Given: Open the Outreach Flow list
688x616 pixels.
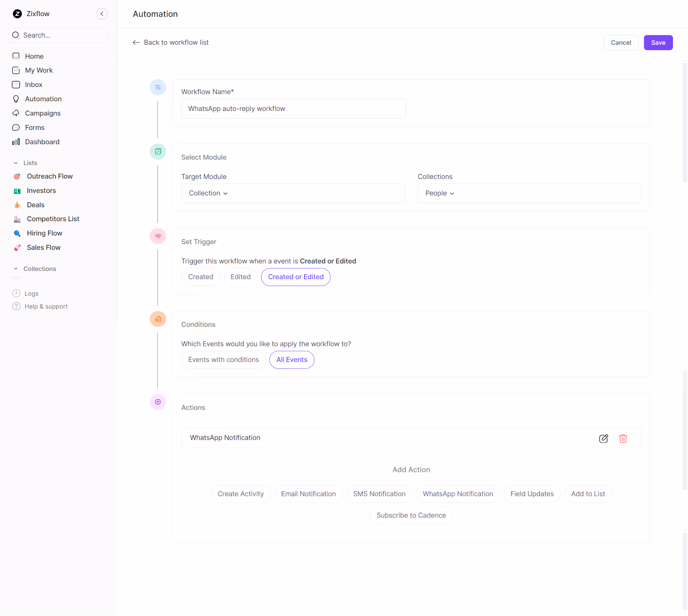Looking at the screenshot, I should point(49,176).
